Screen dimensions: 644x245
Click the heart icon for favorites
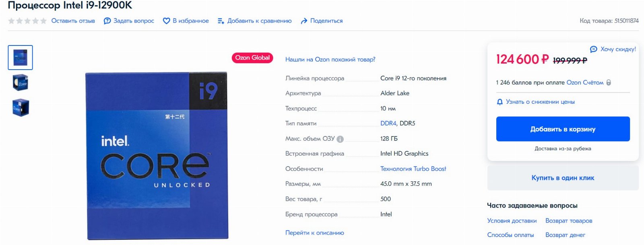click(x=166, y=21)
